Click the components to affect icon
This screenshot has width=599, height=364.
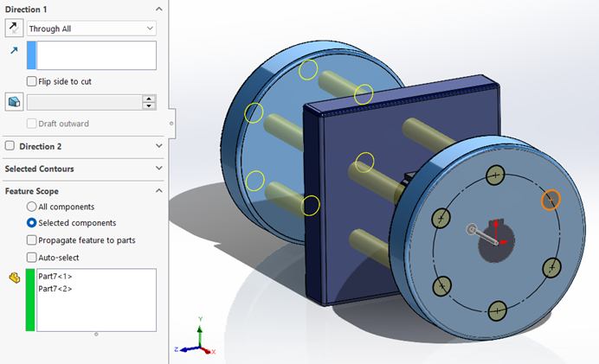[13, 278]
